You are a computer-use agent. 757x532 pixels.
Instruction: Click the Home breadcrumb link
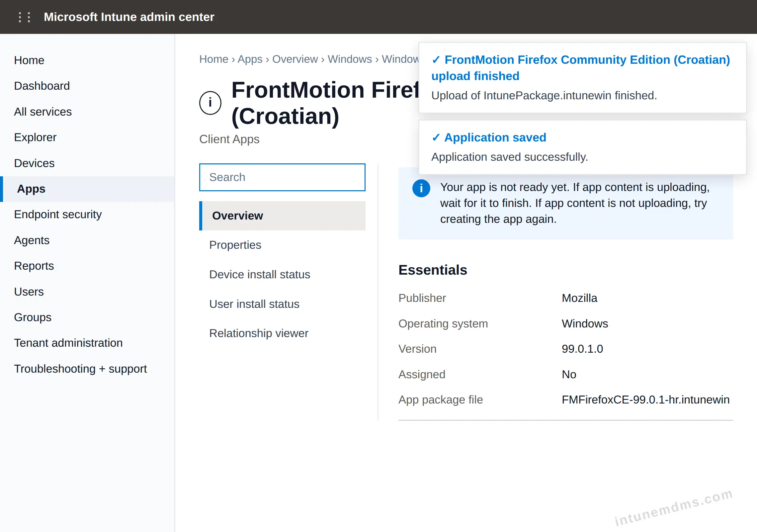214,59
